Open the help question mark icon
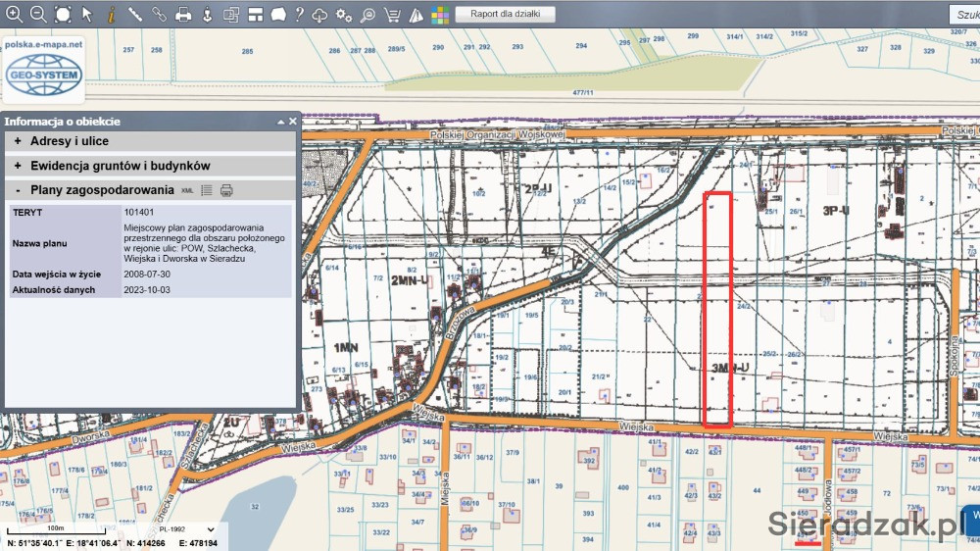 297,15
